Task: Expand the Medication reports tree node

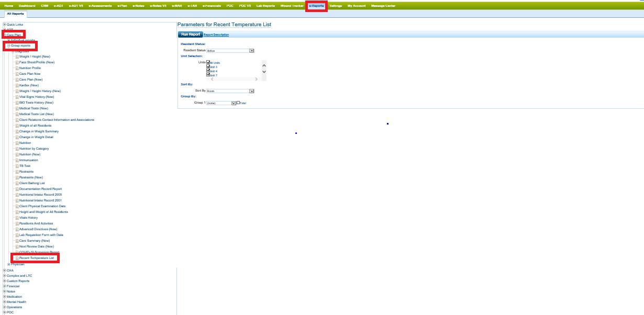Action: 5,297
